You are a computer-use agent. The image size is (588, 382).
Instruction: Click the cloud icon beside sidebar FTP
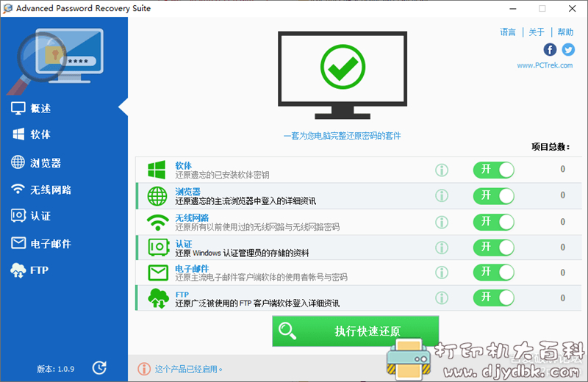(x=18, y=270)
